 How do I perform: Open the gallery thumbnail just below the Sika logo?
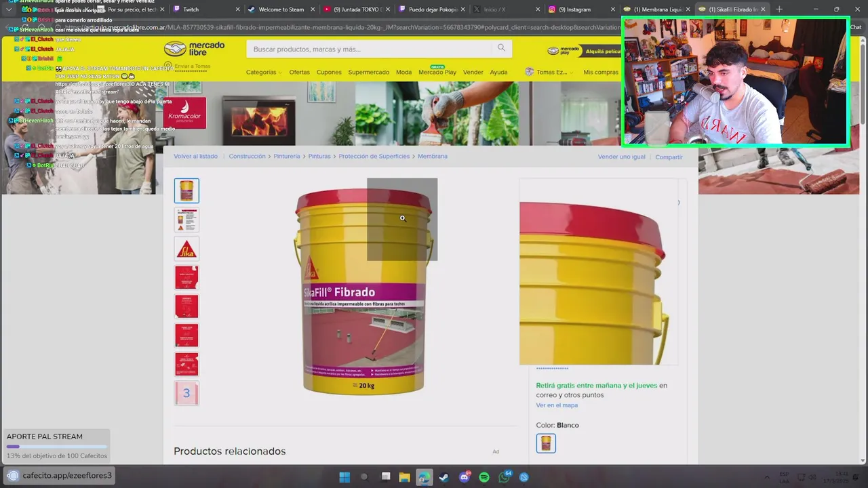(x=186, y=277)
